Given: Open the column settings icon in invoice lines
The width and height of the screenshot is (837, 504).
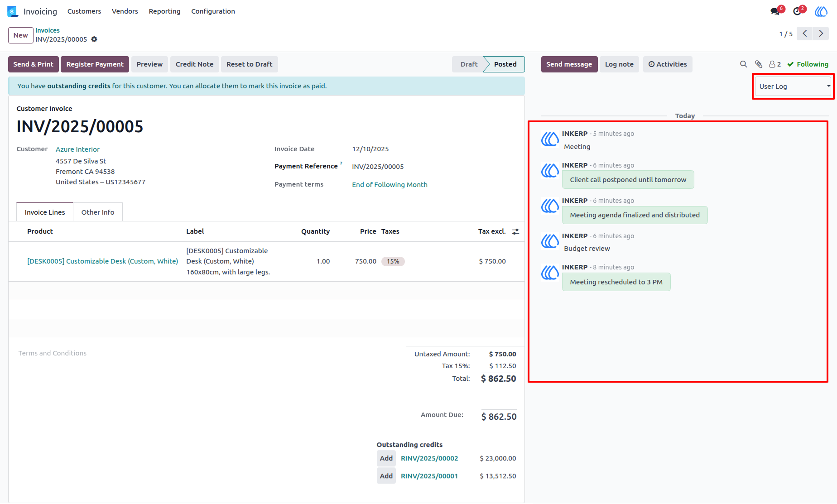Looking at the screenshot, I should (x=515, y=231).
